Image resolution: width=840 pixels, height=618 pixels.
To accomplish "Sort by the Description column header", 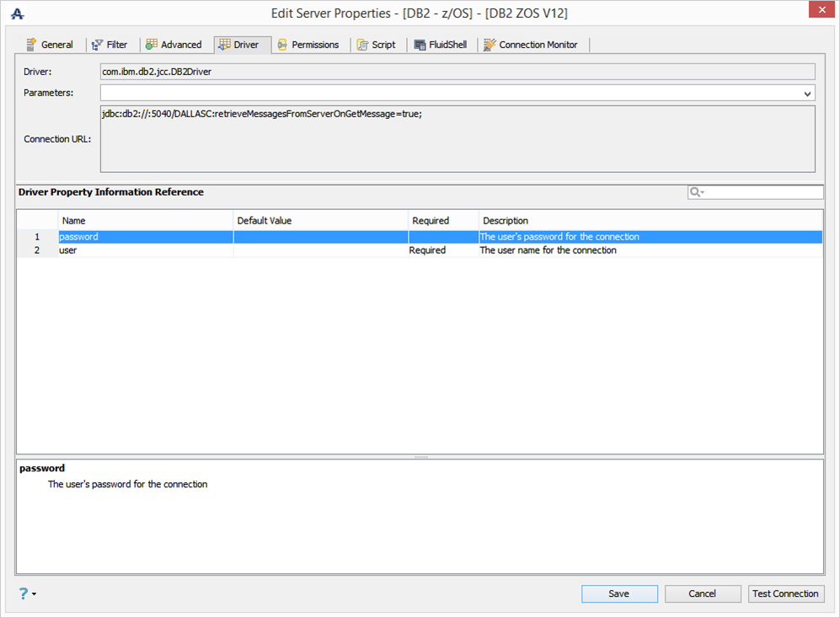I will click(x=650, y=221).
